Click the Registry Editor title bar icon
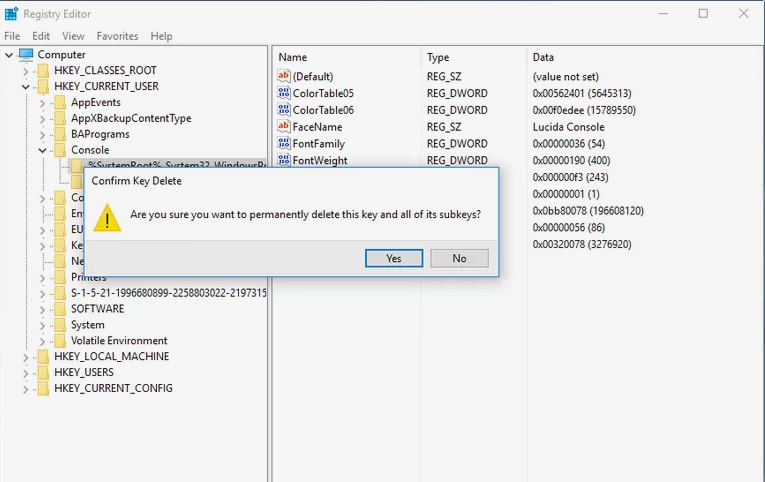This screenshot has height=482, width=765. pyautogui.click(x=11, y=14)
